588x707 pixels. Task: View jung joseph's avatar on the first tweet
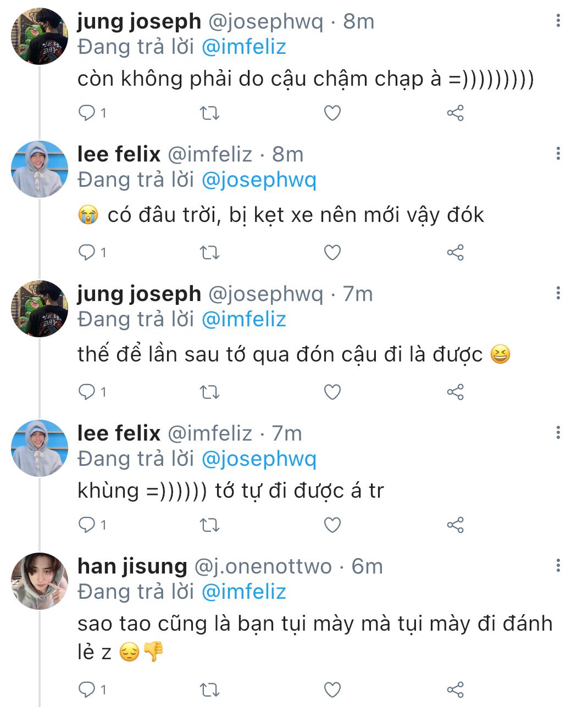pyautogui.click(x=40, y=36)
